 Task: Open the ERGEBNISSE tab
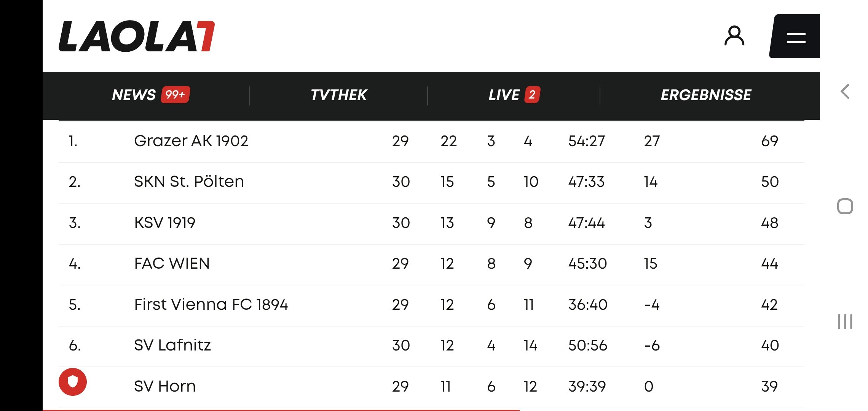[x=706, y=95]
